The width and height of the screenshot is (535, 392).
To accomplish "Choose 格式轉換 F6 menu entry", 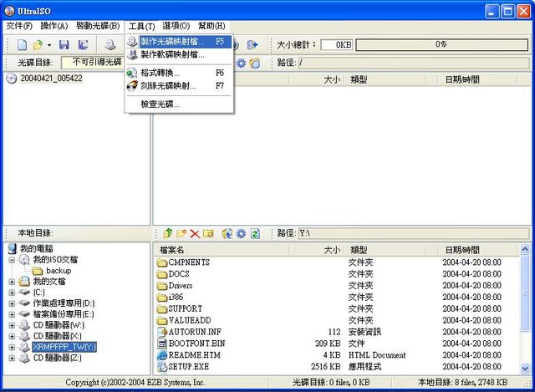I will [179, 73].
